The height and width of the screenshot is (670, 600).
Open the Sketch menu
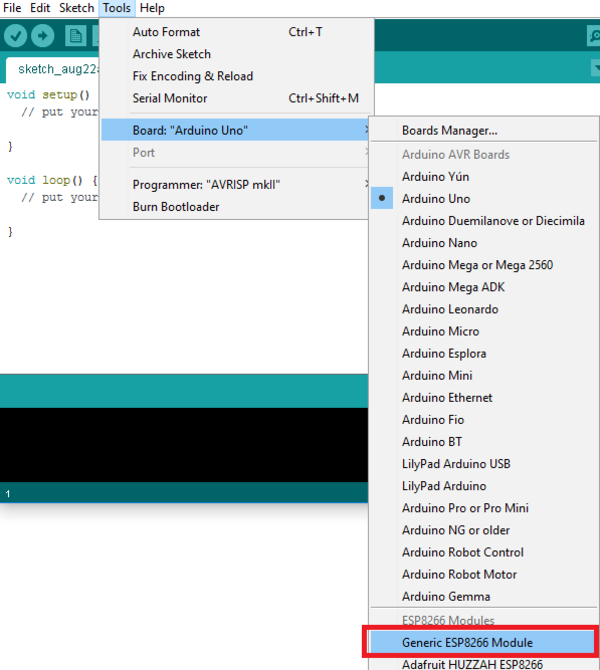(76, 8)
